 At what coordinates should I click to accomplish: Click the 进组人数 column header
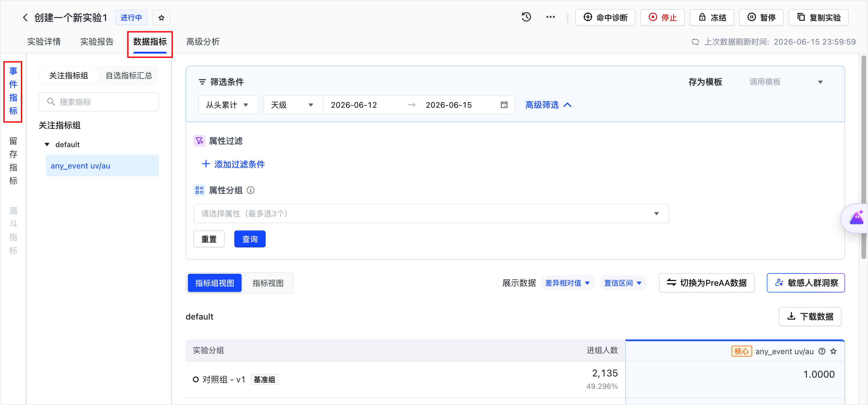[x=602, y=350]
